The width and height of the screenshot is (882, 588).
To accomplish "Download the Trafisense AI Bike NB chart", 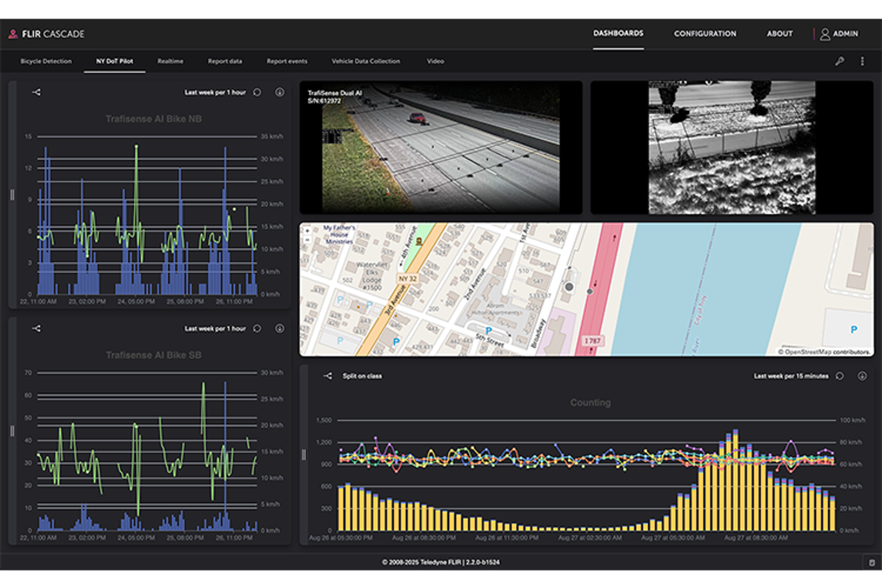I will (280, 92).
